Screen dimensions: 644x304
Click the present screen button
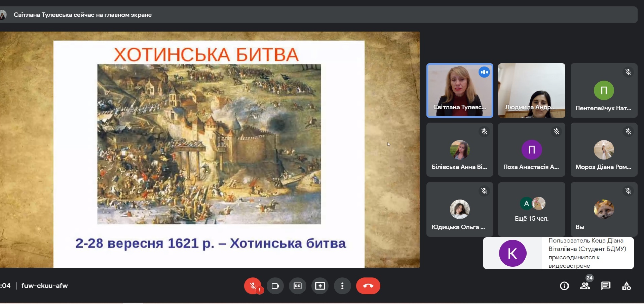[x=320, y=286]
